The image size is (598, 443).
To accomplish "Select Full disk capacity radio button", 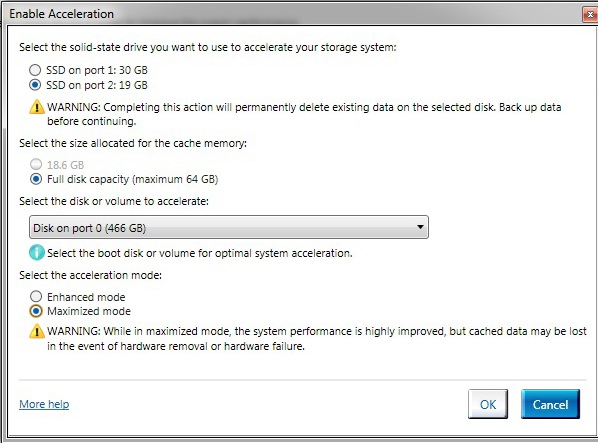I will pyautogui.click(x=36, y=179).
